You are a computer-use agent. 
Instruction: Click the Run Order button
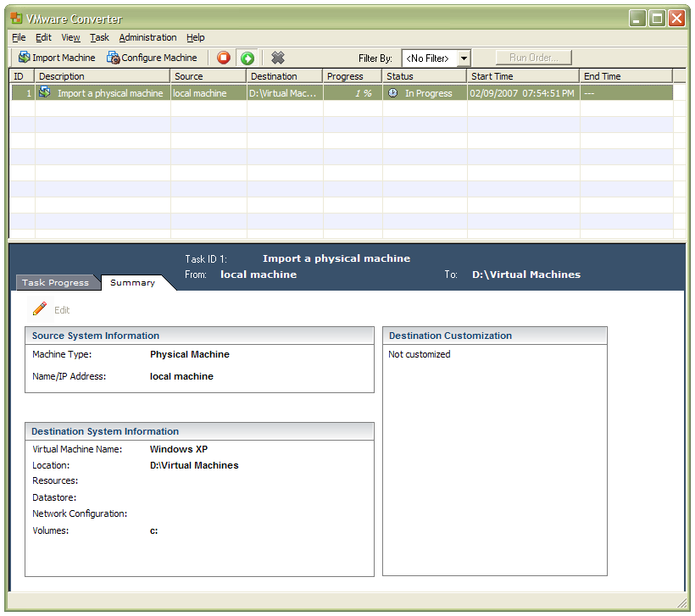point(534,58)
